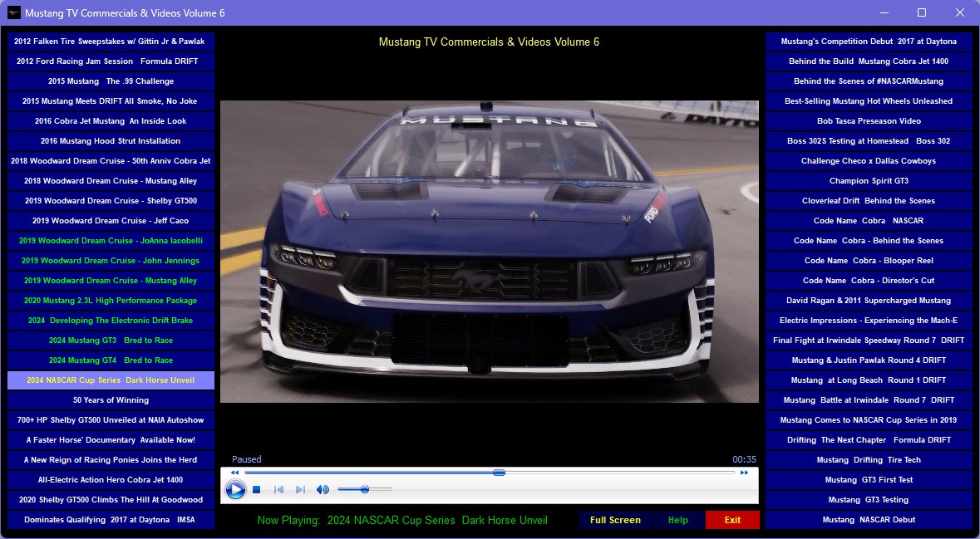The height and width of the screenshot is (539, 980).
Task: Select Code Name Cobra - Director's Cut
Action: 869,281
